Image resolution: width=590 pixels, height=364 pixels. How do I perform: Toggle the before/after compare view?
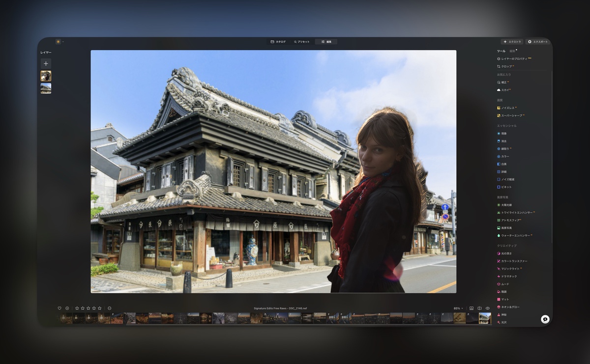point(479,308)
